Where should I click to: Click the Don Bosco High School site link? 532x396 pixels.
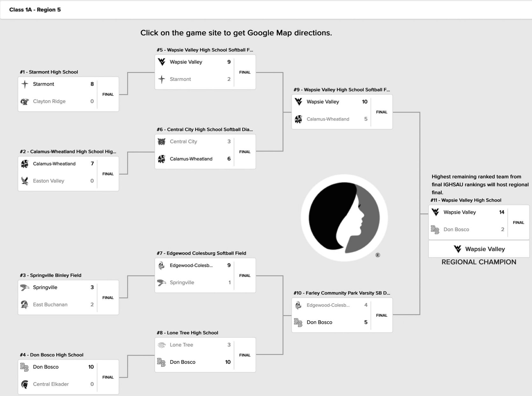click(52, 355)
